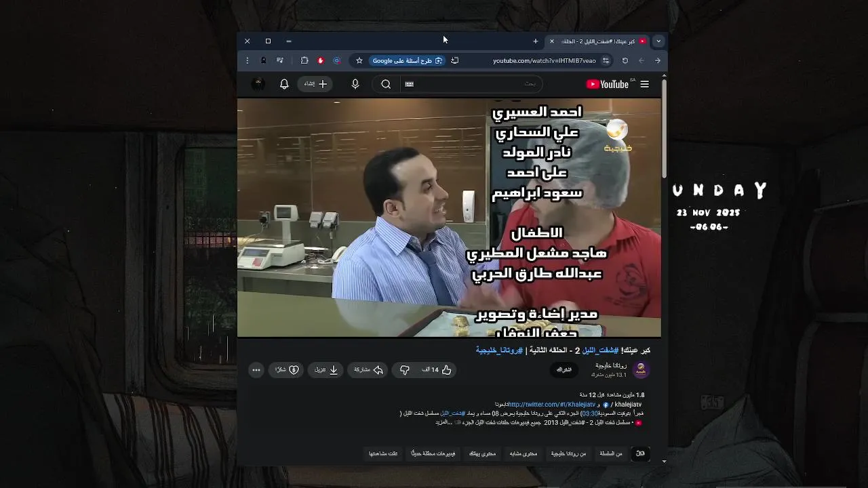Open the blue circular extension icon
This screenshot has height=488, width=868.
click(x=337, y=60)
